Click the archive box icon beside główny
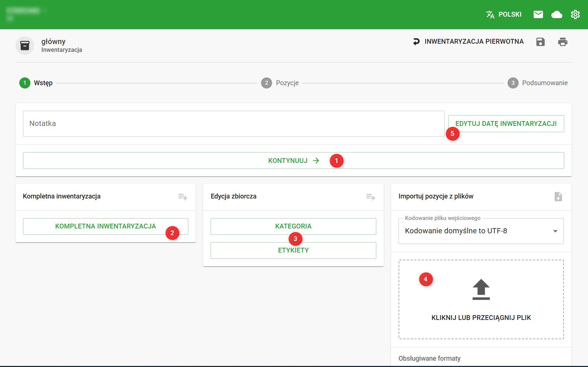 coord(25,46)
